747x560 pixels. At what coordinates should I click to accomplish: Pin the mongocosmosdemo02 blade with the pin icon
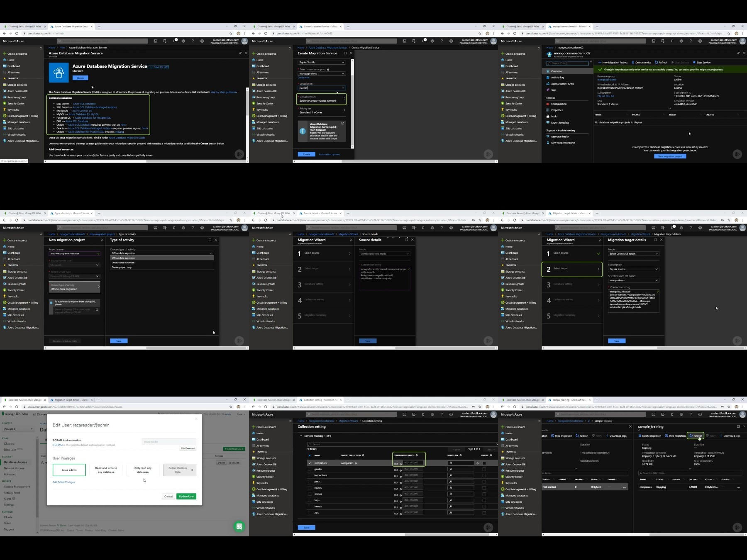[738, 53]
